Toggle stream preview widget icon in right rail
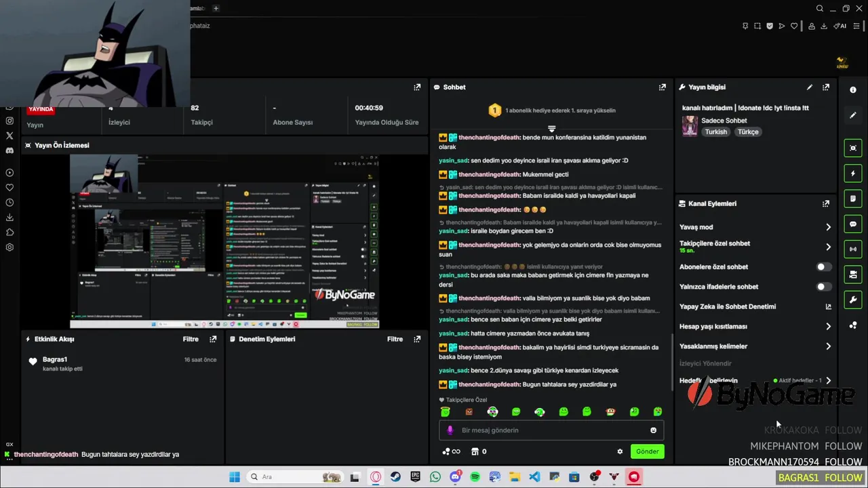The image size is (868, 488). (853, 148)
